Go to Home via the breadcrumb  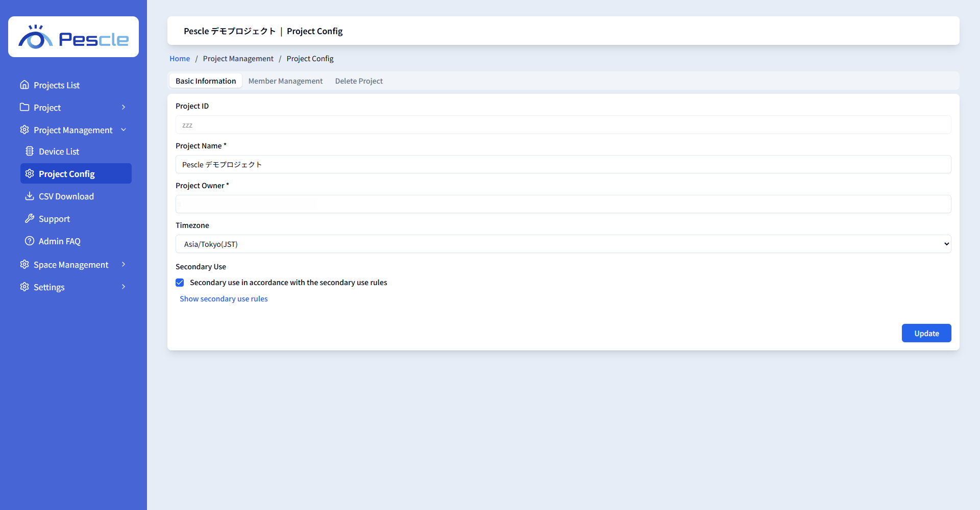tap(180, 59)
